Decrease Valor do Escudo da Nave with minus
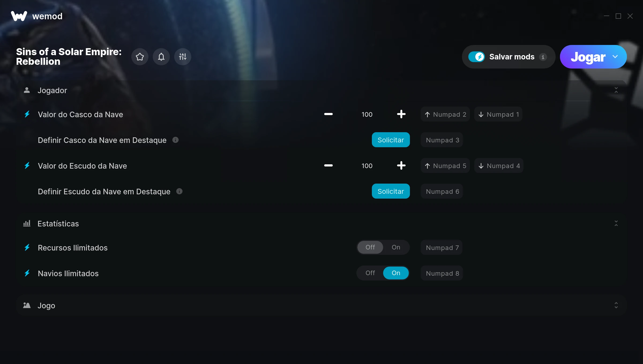Viewport: 643px width, 364px height. coord(328,166)
